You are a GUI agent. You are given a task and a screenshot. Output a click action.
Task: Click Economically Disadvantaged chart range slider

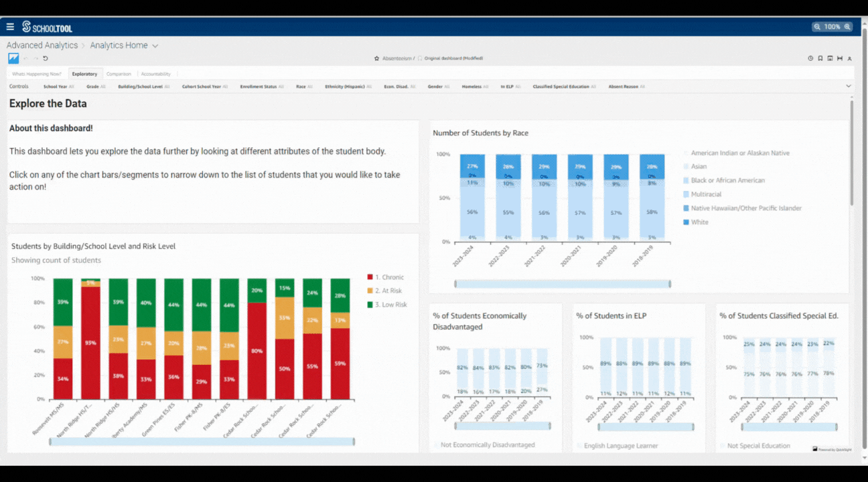pyautogui.click(x=502, y=426)
